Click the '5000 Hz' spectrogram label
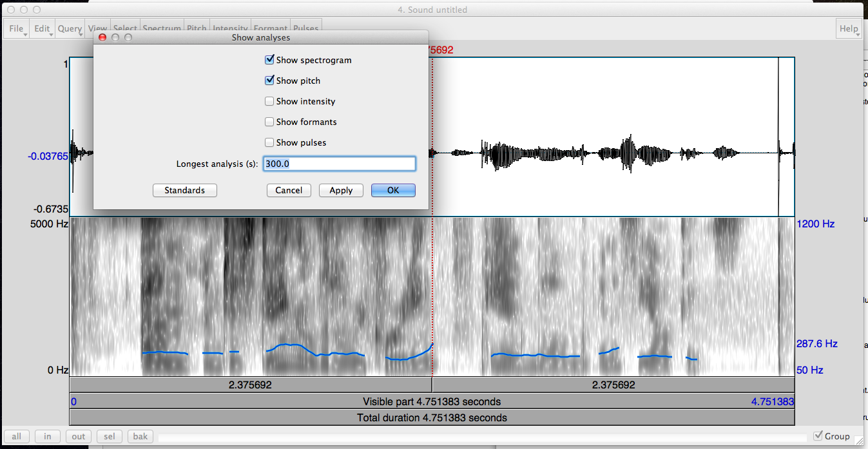Screen dimensions: 868x449 (x=49, y=224)
